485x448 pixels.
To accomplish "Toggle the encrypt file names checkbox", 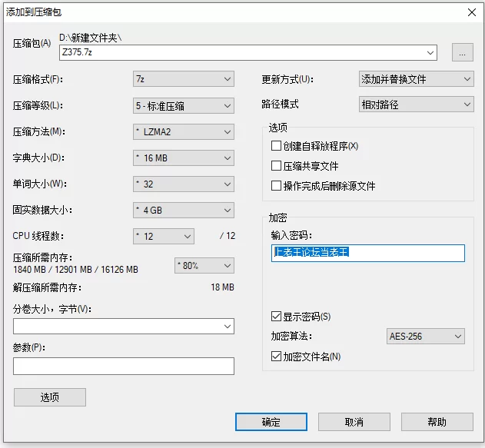I will pyautogui.click(x=277, y=357).
